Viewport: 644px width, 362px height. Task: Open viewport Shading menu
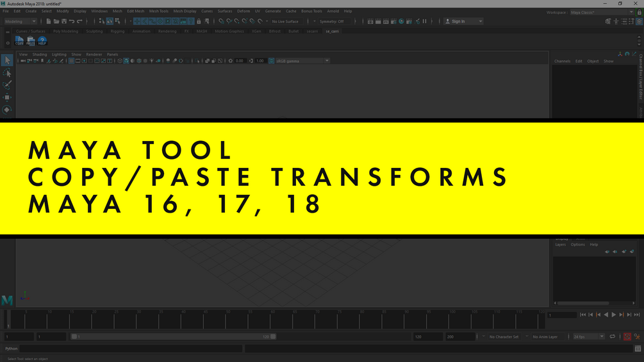[40, 54]
